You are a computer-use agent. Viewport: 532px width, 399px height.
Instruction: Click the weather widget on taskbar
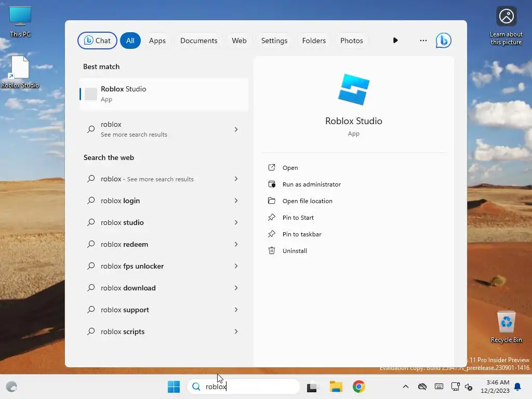click(11, 387)
